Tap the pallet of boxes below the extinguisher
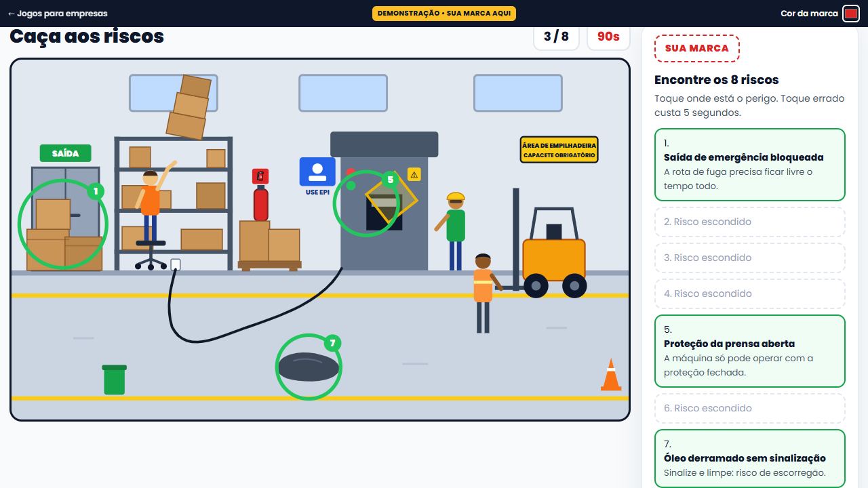Viewport: 868px width, 488px height. 270,245
